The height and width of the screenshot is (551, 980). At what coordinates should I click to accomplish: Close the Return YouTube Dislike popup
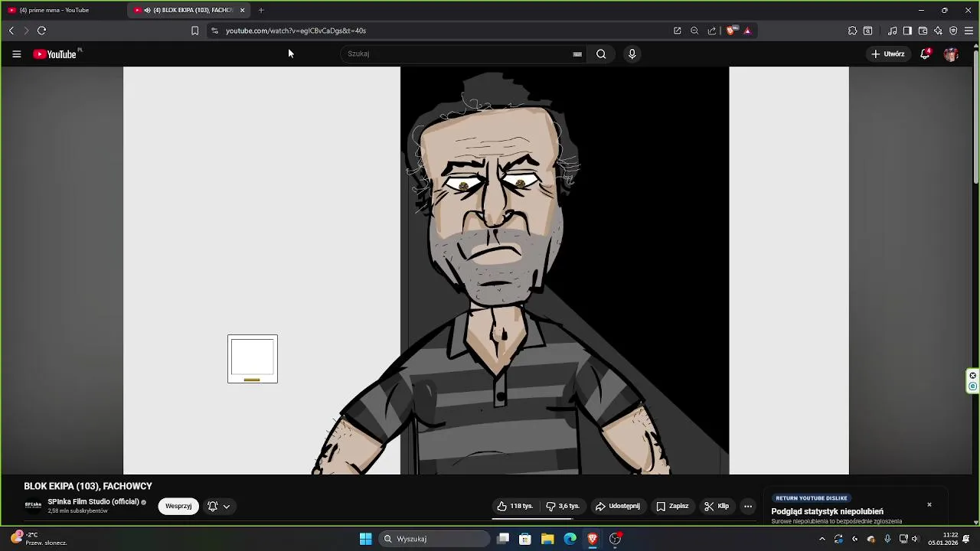tap(929, 504)
